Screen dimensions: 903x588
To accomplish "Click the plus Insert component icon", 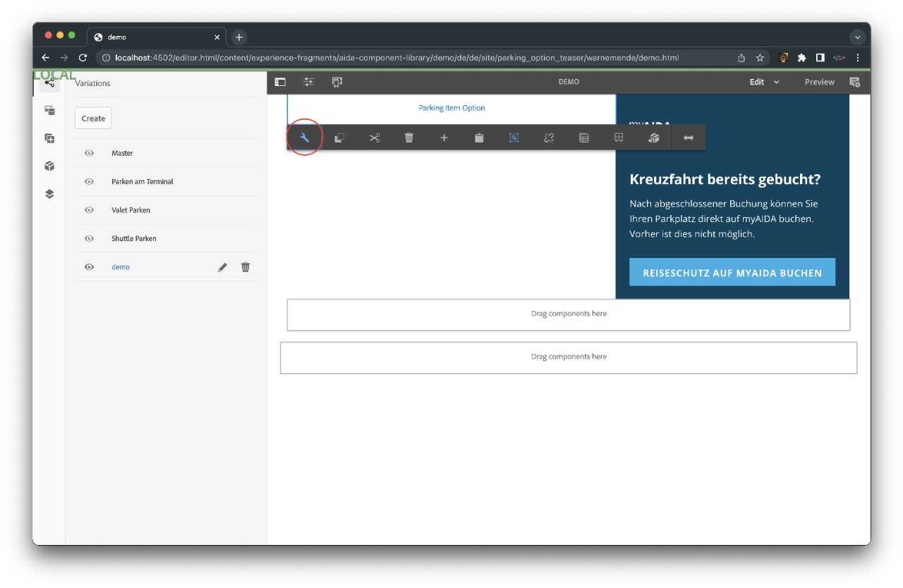I will 444,138.
